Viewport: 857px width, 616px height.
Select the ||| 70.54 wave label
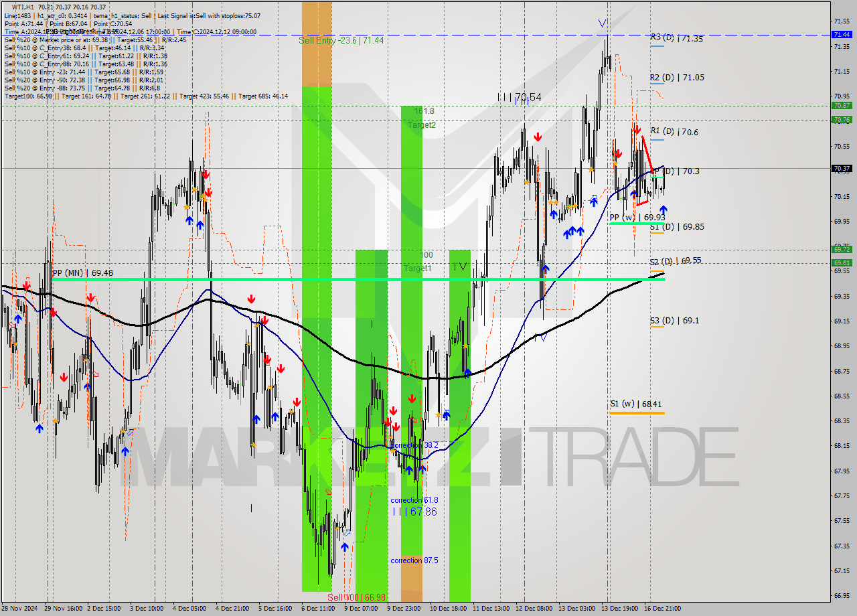click(x=519, y=98)
